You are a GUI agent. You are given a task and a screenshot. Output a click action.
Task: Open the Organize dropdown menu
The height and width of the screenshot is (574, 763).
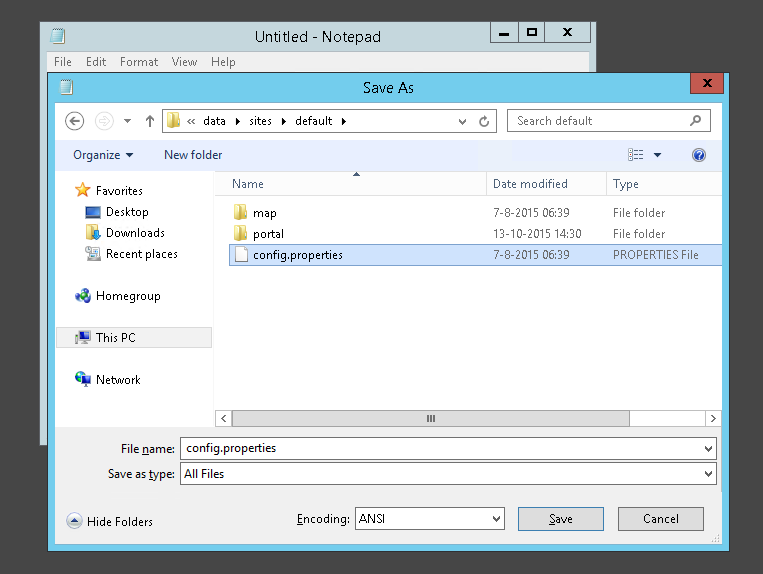click(103, 155)
